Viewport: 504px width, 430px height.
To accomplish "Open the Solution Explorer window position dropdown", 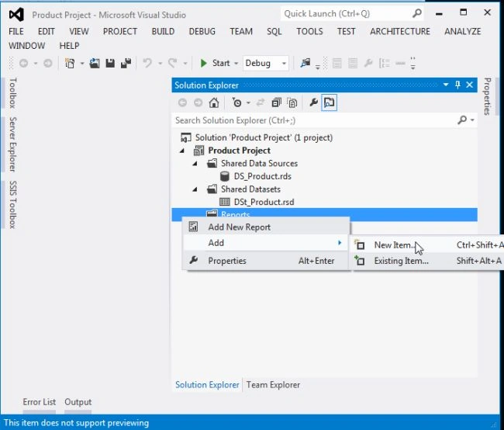I will pos(446,85).
